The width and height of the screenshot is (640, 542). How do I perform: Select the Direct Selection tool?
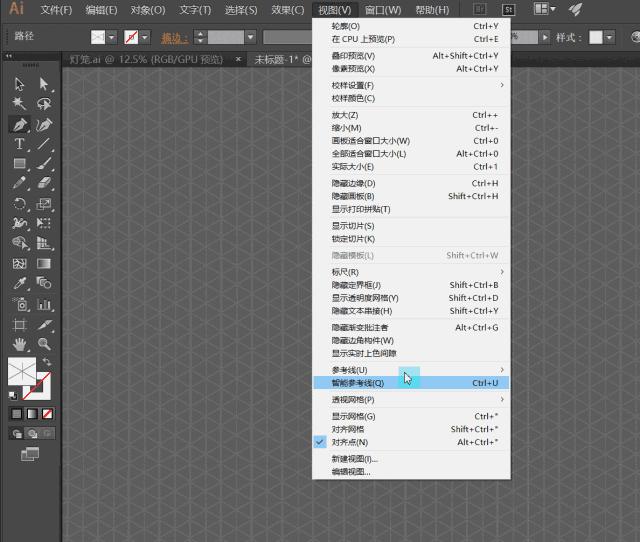[44, 84]
